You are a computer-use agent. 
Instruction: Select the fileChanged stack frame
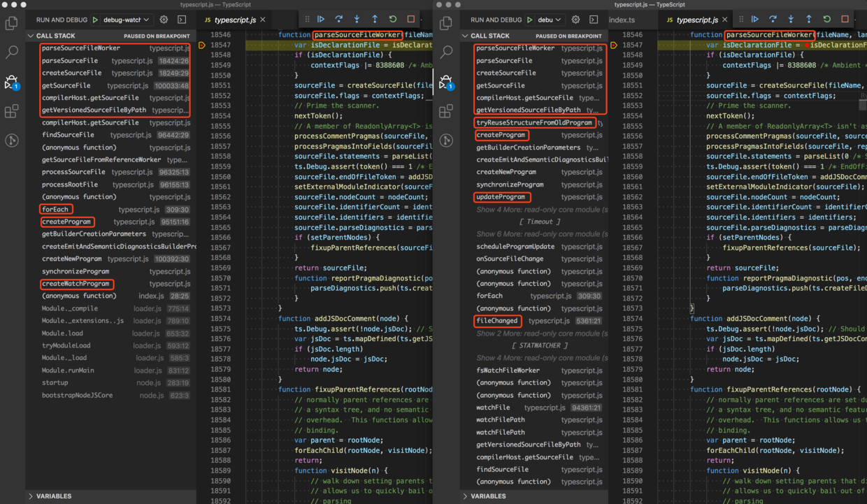(496, 321)
